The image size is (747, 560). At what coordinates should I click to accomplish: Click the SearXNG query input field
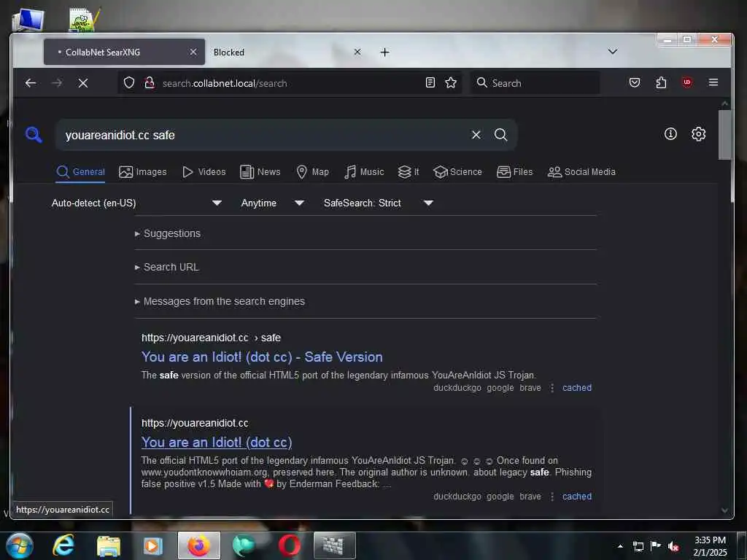[x=264, y=135]
